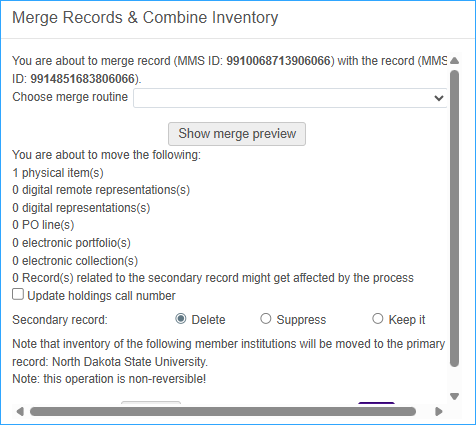The image size is (476, 425).
Task: Click 'Note: this operation is non-reversible!' text
Action: (109, 379)
